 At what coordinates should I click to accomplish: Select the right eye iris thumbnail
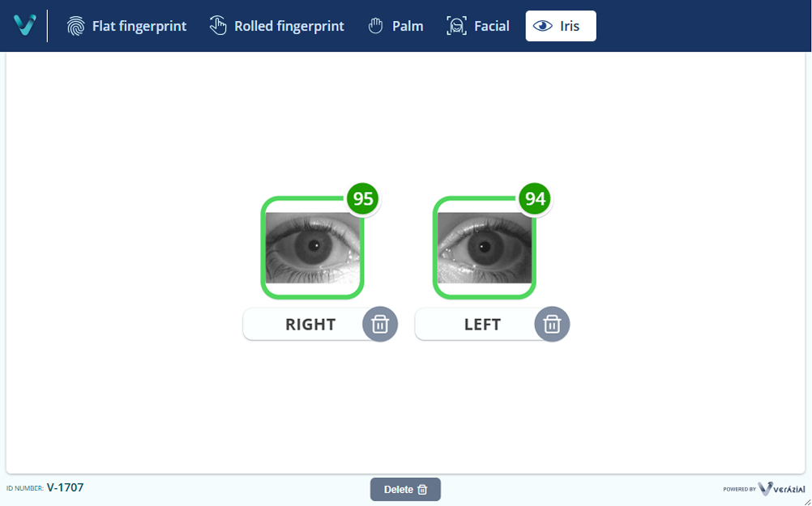312,248
